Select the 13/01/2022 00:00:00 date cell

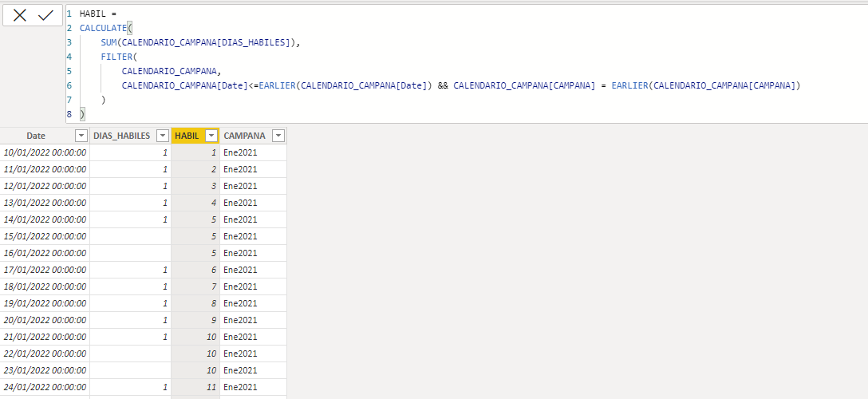45,203
